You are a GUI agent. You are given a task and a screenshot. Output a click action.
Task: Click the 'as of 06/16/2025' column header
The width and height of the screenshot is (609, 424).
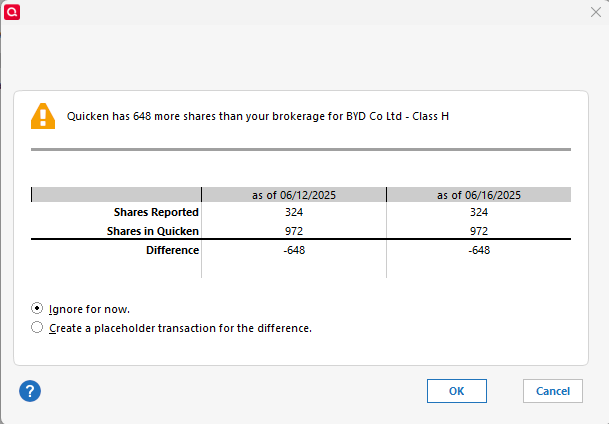click(x=479, y=195)
